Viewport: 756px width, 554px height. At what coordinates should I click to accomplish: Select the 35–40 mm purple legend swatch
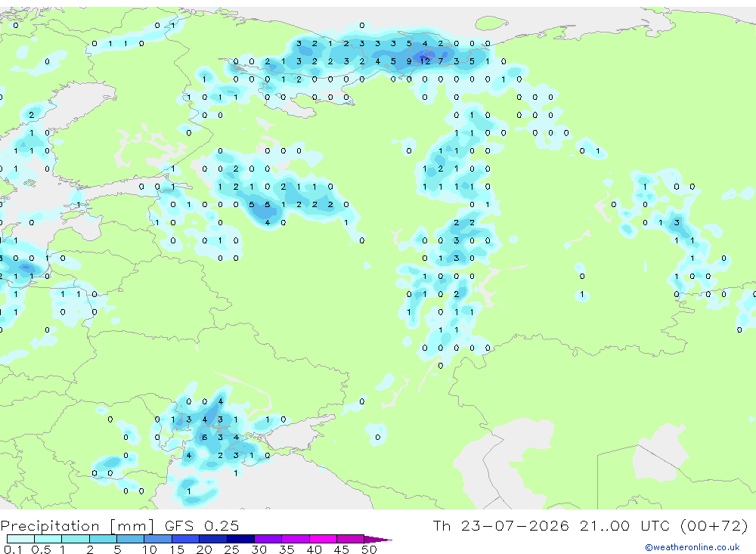pyautogui.click(x=296, y=539)
